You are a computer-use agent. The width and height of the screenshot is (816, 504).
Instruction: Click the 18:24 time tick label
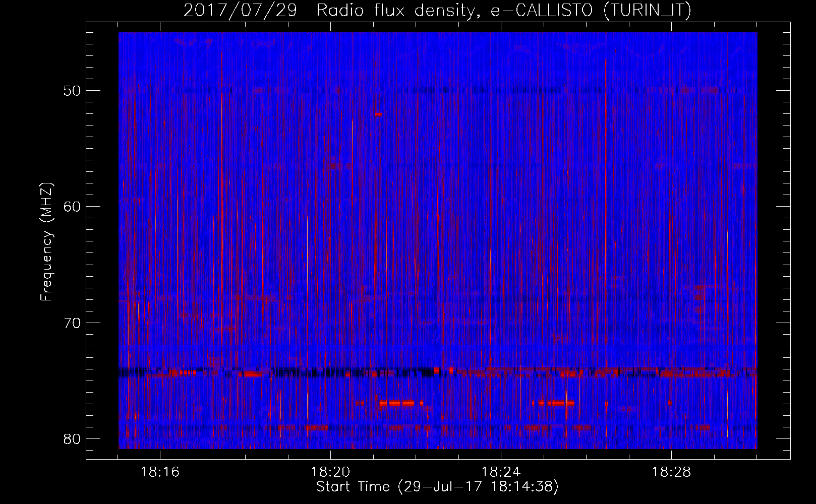pyautogui.click(x=501, y=472)
